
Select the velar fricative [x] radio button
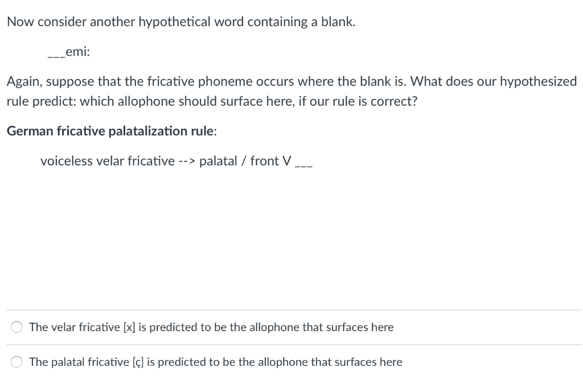pyautogui.click(x=17, y=327)
